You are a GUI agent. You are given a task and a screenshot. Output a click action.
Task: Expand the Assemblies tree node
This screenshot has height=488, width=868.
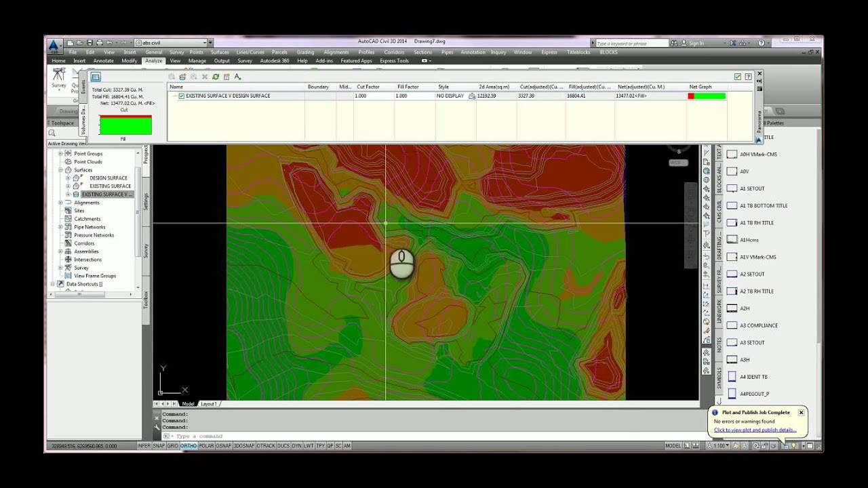[60, 251]
